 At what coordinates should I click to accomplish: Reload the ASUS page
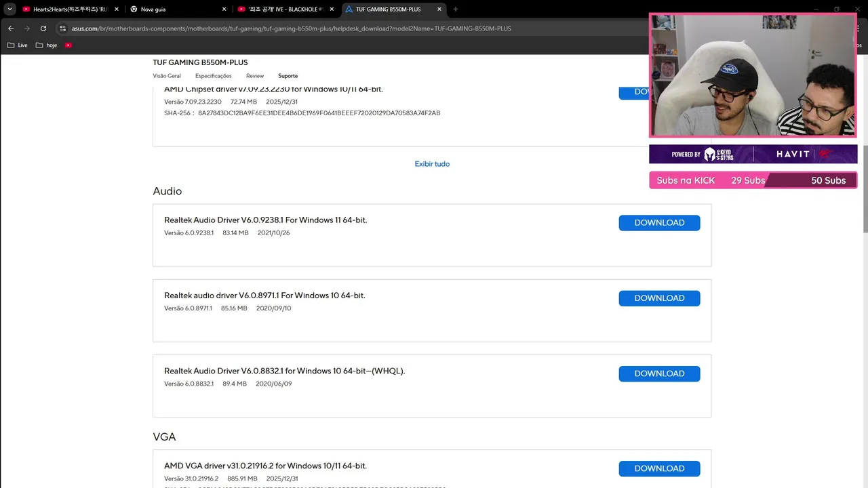tap(43, 28)
